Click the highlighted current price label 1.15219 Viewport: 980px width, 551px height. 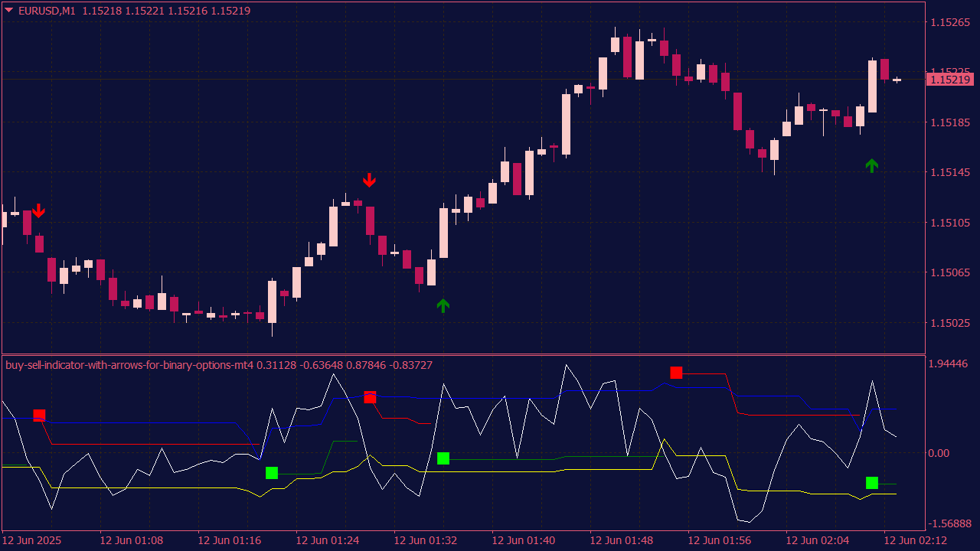tap(949, 80)
